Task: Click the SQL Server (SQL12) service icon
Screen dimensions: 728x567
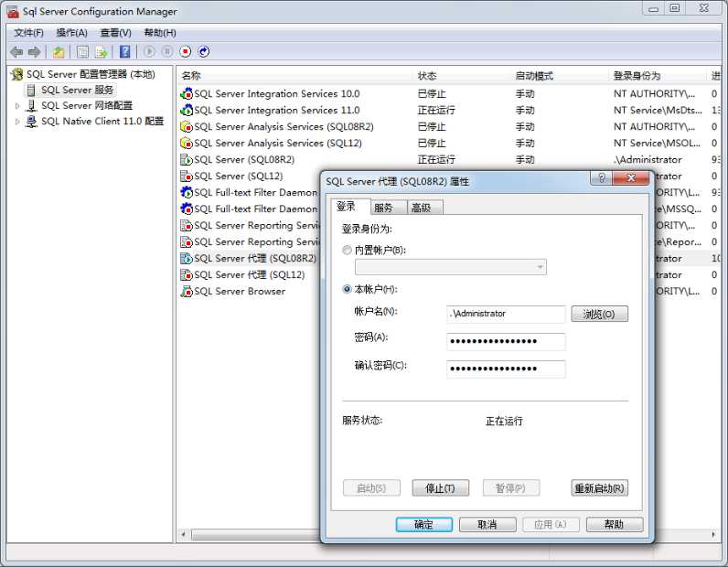Action: click(x=187, y=176)
